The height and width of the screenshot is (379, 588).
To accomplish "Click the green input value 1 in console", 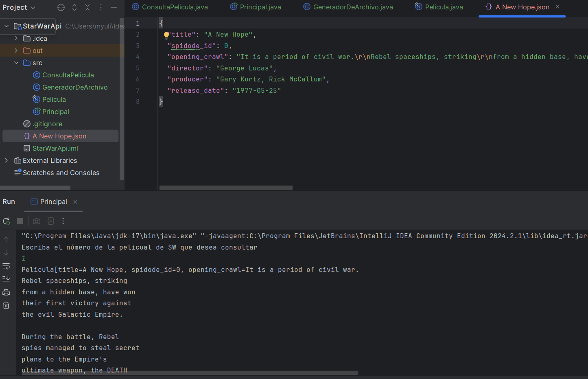I will click(24, 259).
